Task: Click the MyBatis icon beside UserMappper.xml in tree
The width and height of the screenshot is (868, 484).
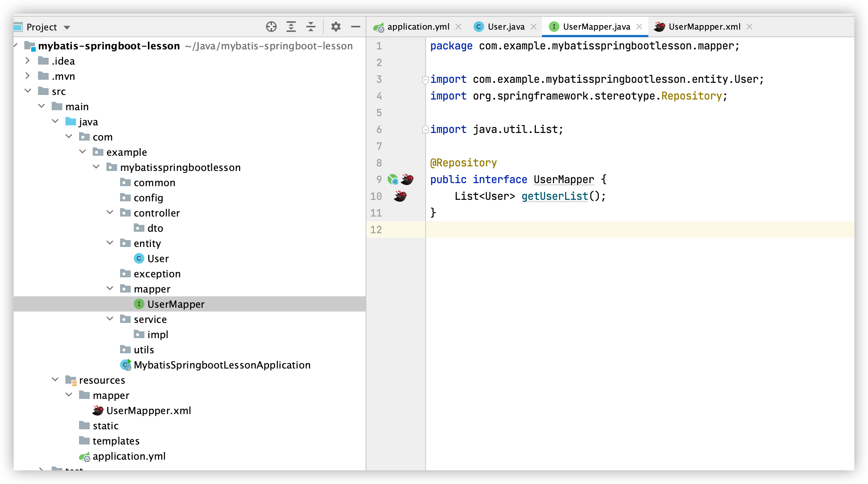Action: point(98,410)
